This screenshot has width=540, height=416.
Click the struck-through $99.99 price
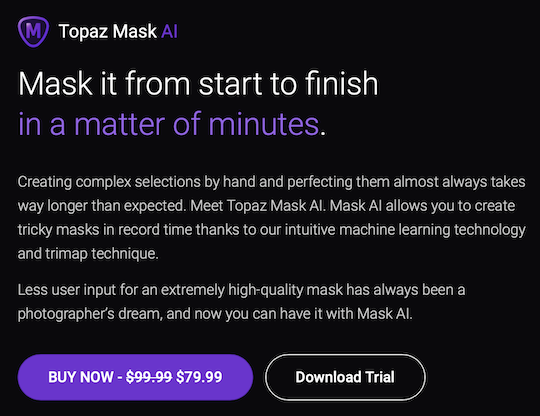(149, 377)
